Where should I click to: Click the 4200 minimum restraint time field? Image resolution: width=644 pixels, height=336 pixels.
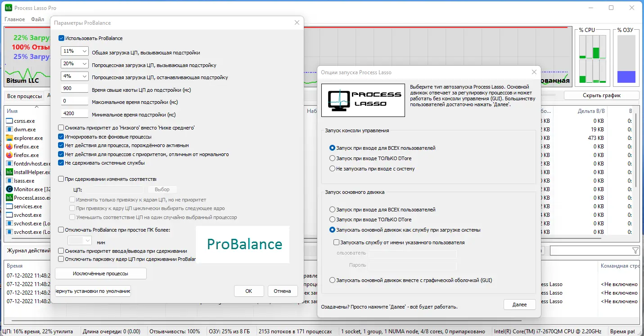pyautogui.click(x=75, y=114)
